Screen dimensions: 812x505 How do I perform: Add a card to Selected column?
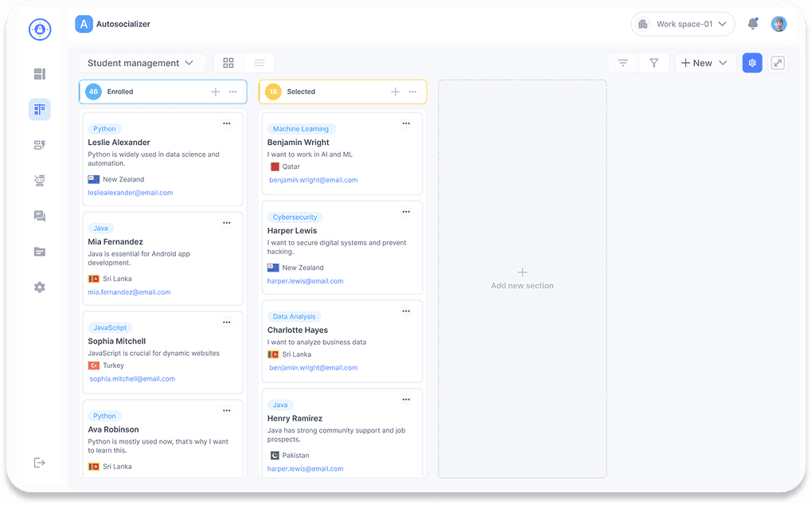coord(395,92)
